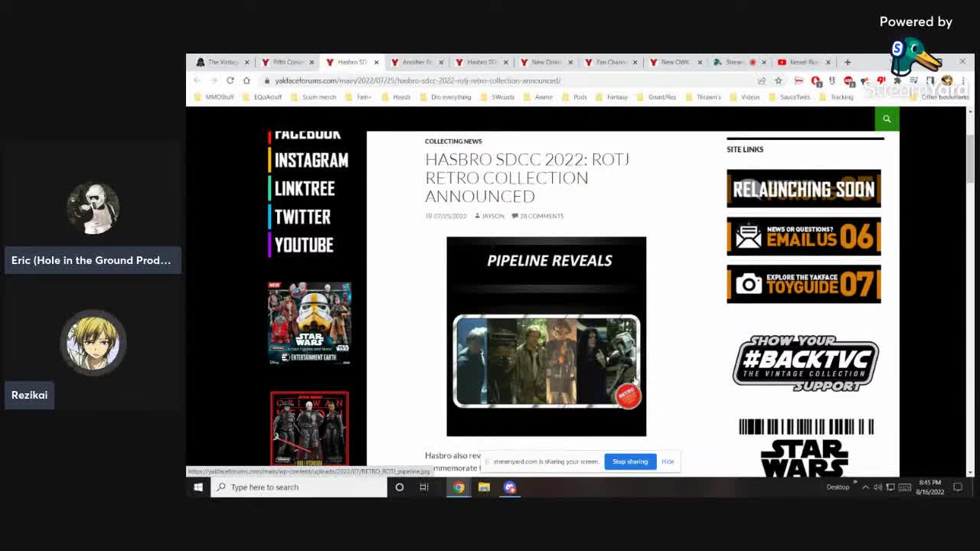
Task: Bookmark this page with the star icon
Action: [x=779, y=80]
